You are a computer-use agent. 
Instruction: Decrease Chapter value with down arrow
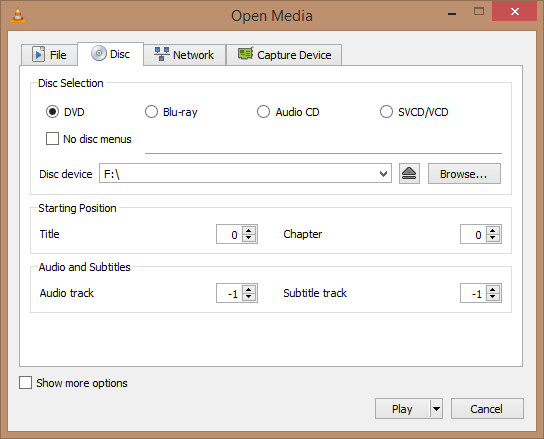pyautogui.click(x=493, y=238)
